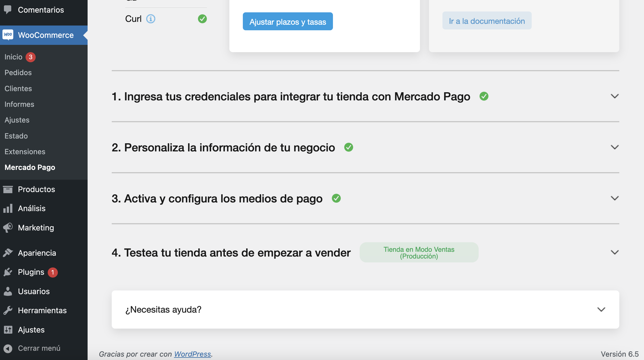Open WooCommerce Ajustes submenu item

pos(17,120)
